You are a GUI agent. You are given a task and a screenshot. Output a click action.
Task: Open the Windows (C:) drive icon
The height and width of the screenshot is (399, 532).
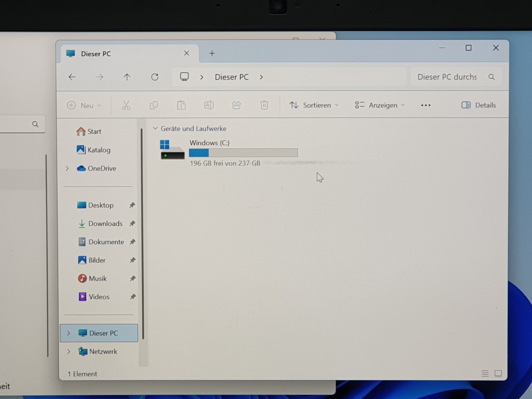pos(172,150)
